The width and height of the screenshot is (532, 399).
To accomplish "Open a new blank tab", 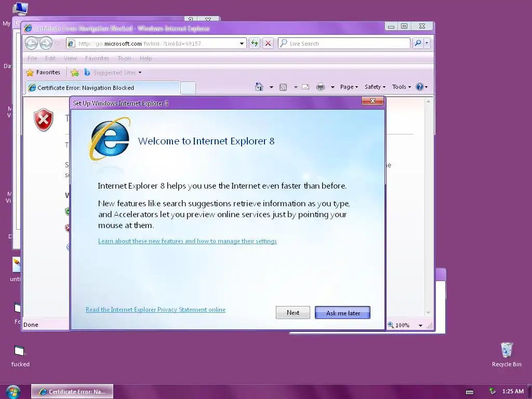I will click(x=188, y=88).
